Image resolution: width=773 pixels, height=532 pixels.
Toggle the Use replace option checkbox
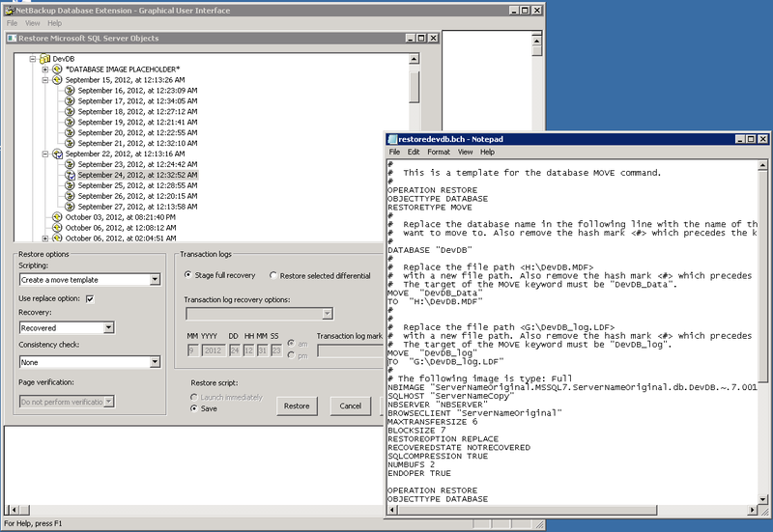pyautogui.click(x=90, y=298)
